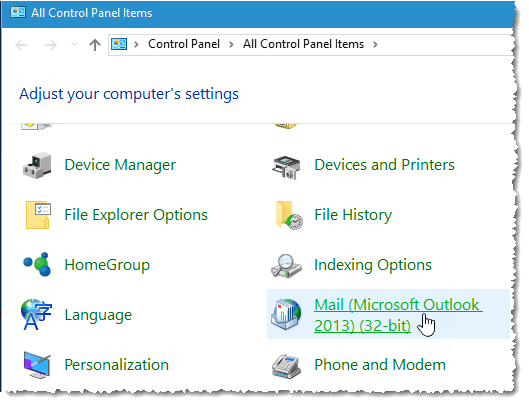Open the Personalization monitor icon
This screenshot has width=529, height=407.
37,365
